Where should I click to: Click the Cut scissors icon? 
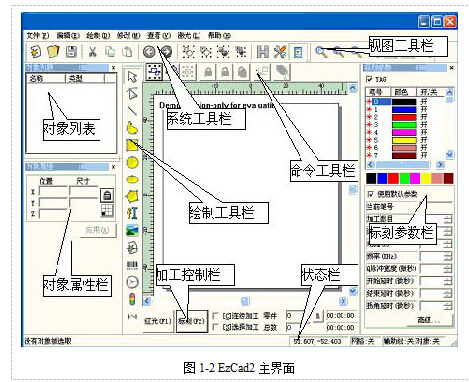coord(93,52)
